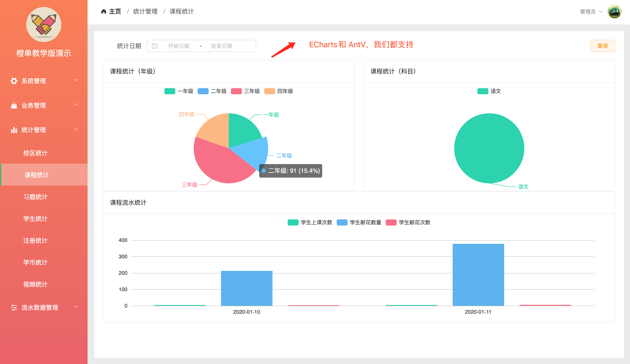Collapse the 统计管理 menu chevron
Image resolution: width=630 pixels, height=364 pixels.
click(x=76, y=129)
